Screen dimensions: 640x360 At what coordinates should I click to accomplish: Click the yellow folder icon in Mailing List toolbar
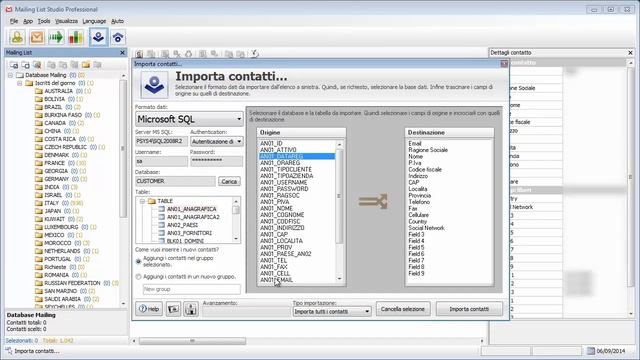86,65
